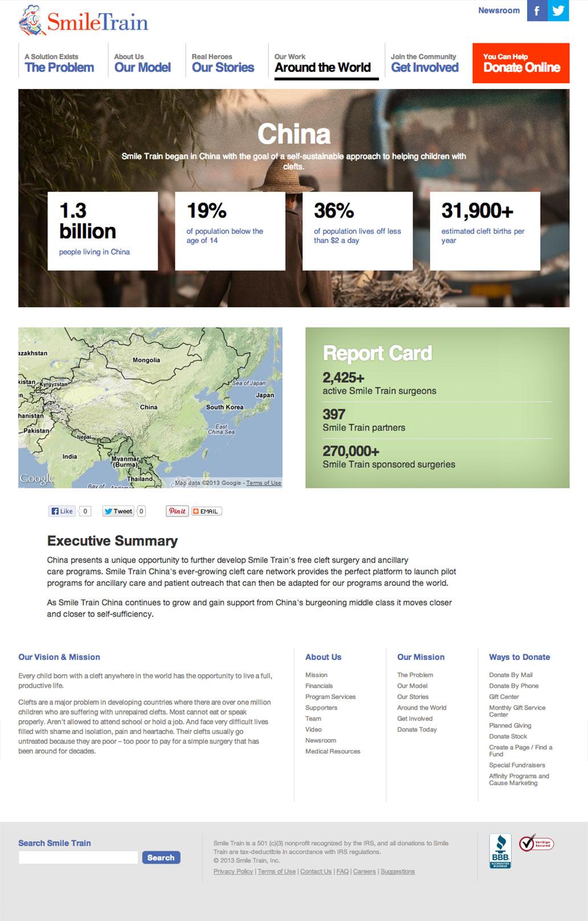Click the Smile Train logo
This screenshot has width=588, height=921.
(83, 21)
